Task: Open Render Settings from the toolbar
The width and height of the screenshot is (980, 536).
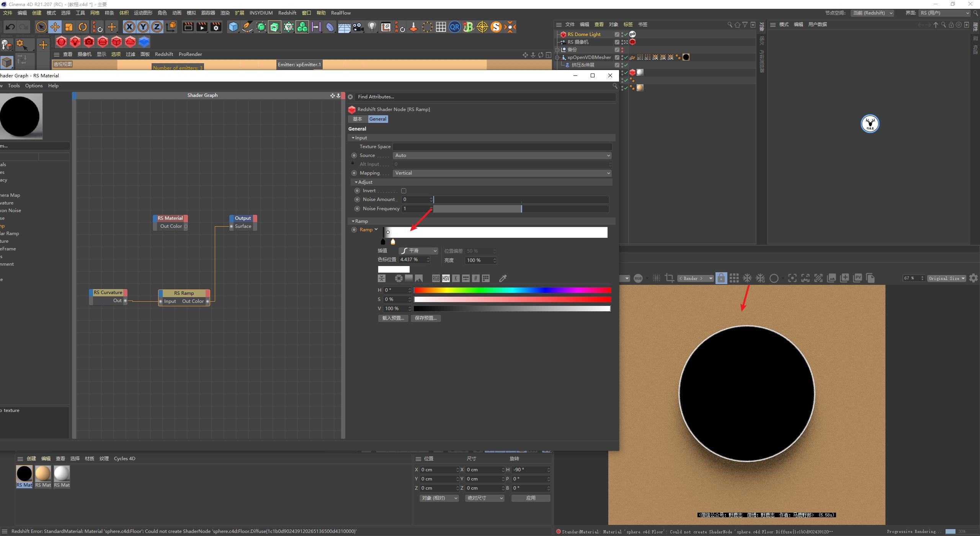Action: [216, 27]
